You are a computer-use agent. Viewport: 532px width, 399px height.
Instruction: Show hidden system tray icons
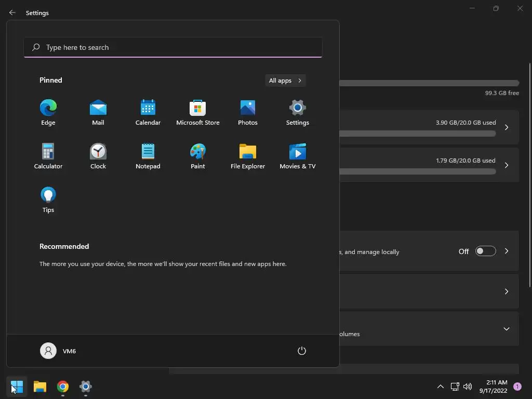441,387
